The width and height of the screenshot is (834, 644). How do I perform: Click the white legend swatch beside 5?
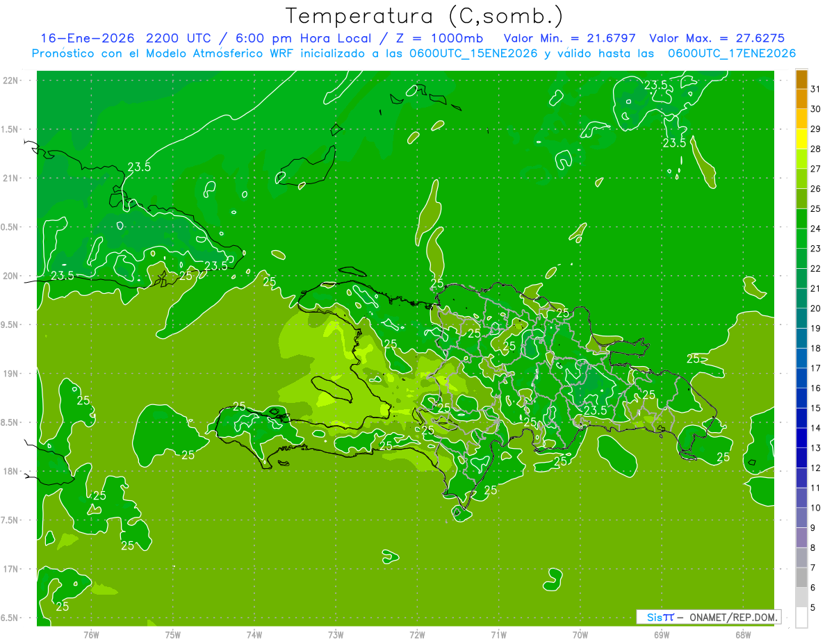(x=801, y=618)
